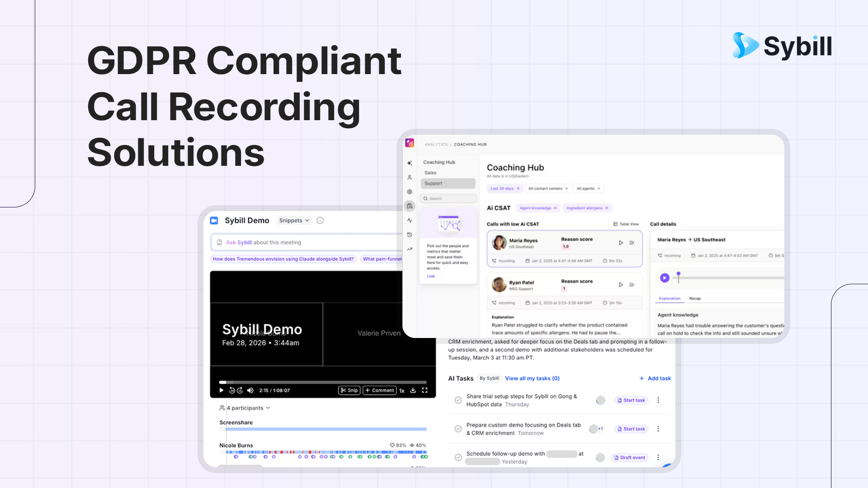Open the All agents dropdown
This screenshot has height=488, width=868.
tap(588, 188)
